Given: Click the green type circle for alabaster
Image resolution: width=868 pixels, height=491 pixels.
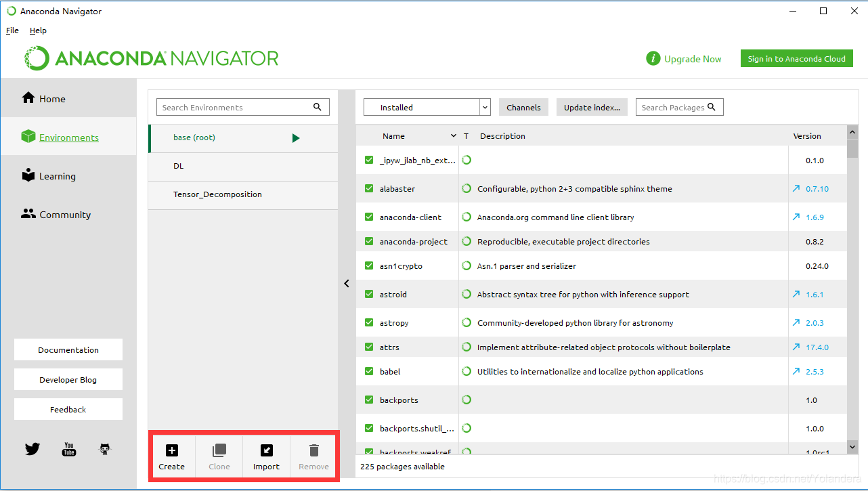Looking at the screenshot, I should click(x=466, y=189).
